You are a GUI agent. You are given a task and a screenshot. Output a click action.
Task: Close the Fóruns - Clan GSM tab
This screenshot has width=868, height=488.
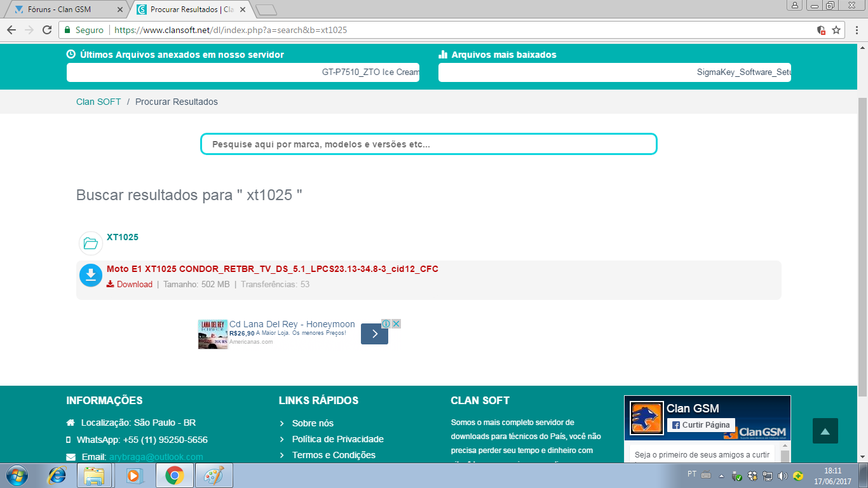120,10
